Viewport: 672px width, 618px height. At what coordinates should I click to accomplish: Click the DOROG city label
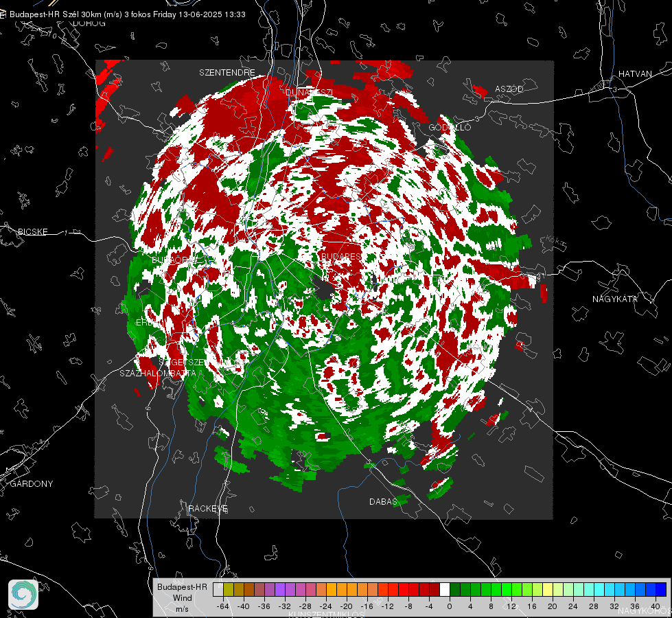point(89,23)
